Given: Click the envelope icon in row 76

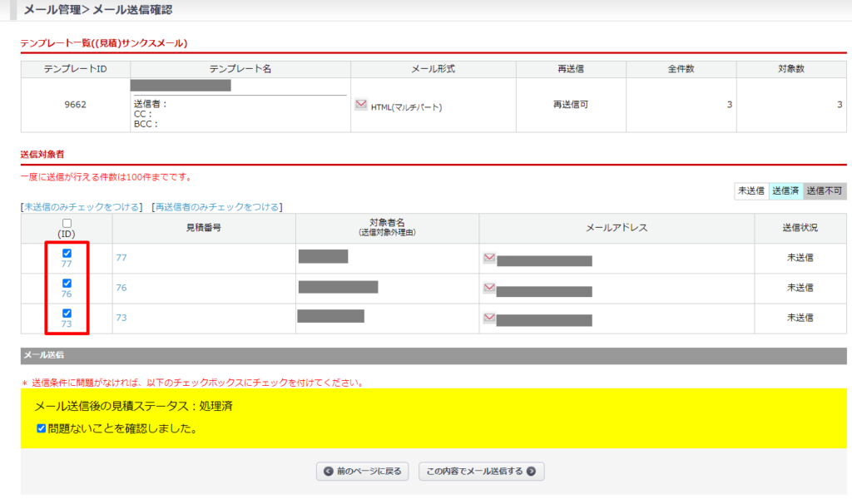Looking at the screenshot, I should tap(489, 287).
